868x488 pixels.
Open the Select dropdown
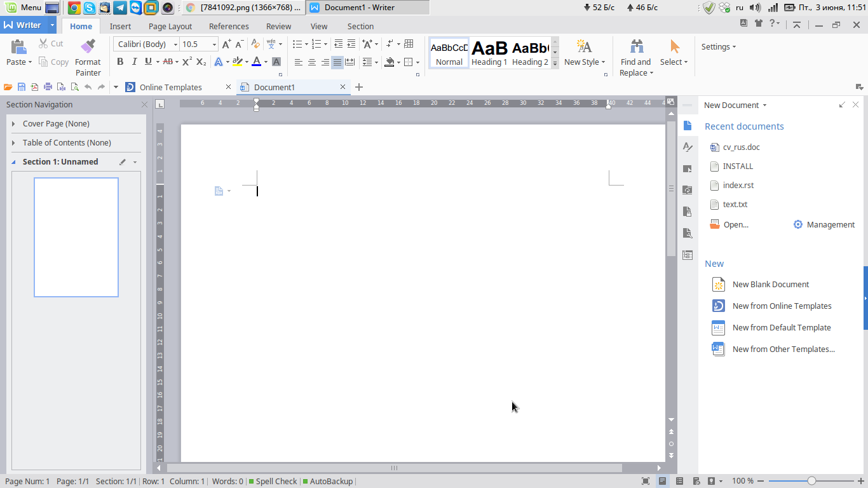[x=674, y=62]
